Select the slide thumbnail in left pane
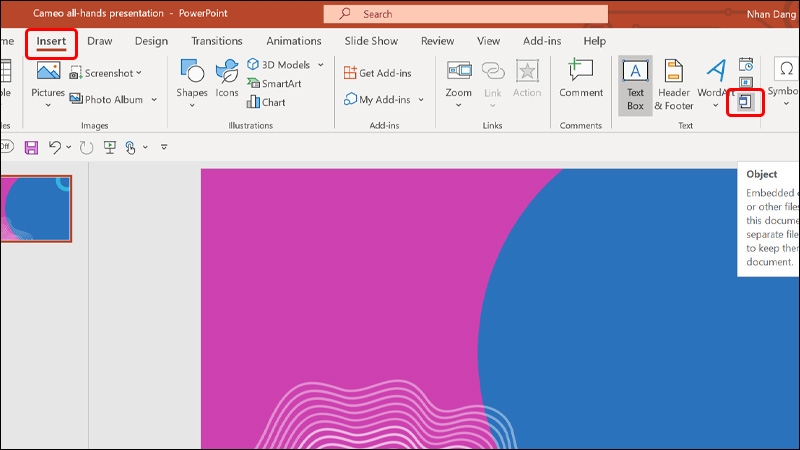The width and height of the screenshot is (800, 450). (x=36, y=209)
